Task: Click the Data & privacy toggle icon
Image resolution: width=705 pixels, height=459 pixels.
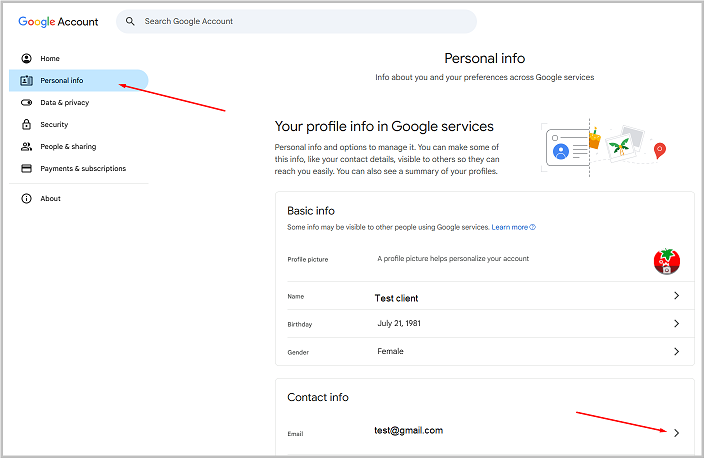Action: [26, 102]
